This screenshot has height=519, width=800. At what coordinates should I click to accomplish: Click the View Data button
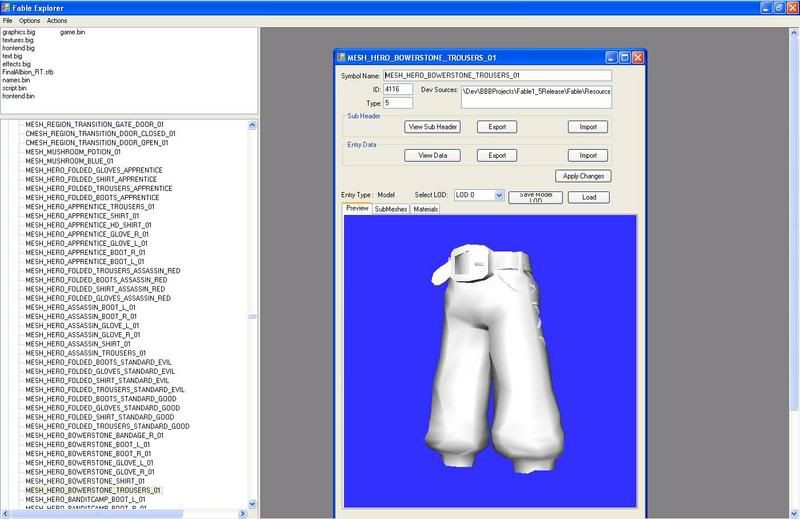[x=433, y=156]
